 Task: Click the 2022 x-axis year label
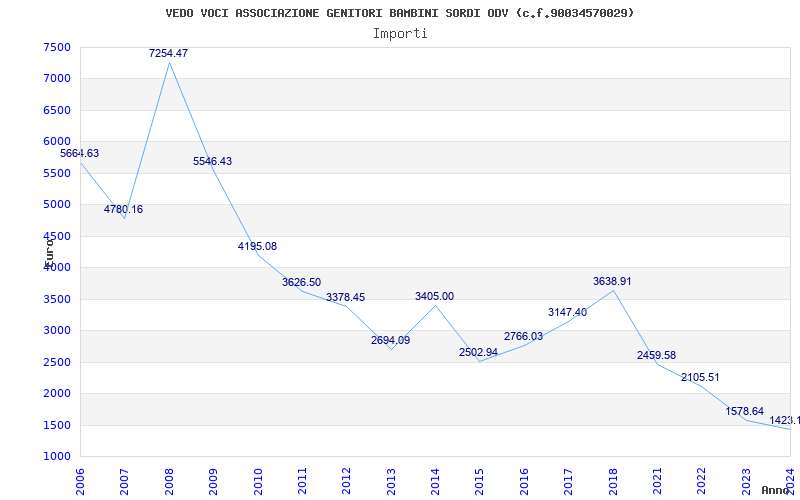click(x=702, y=481)
